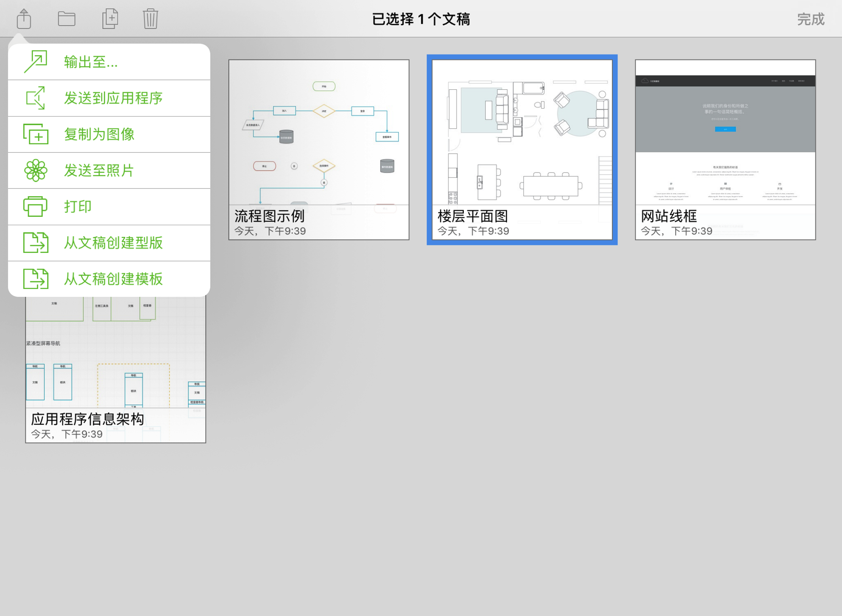Click the 楼层平面图 title label
The width and height of the screenshot is (842, 616).
pos(472,216)
